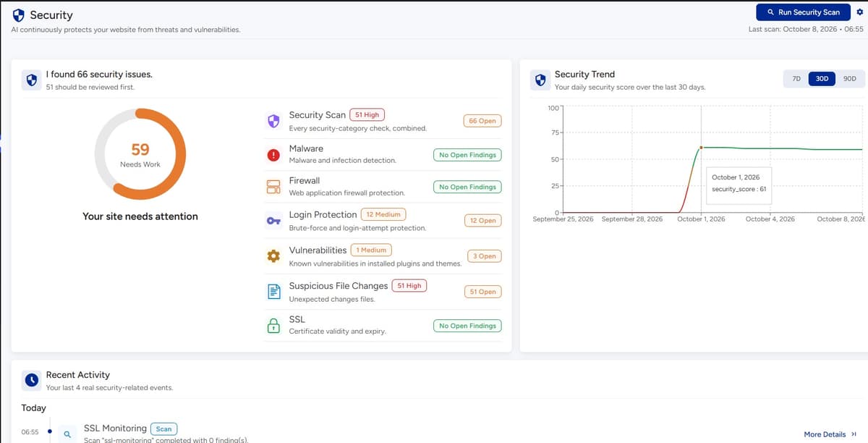Open the 12 Open login findings

(x=482, y=220)
